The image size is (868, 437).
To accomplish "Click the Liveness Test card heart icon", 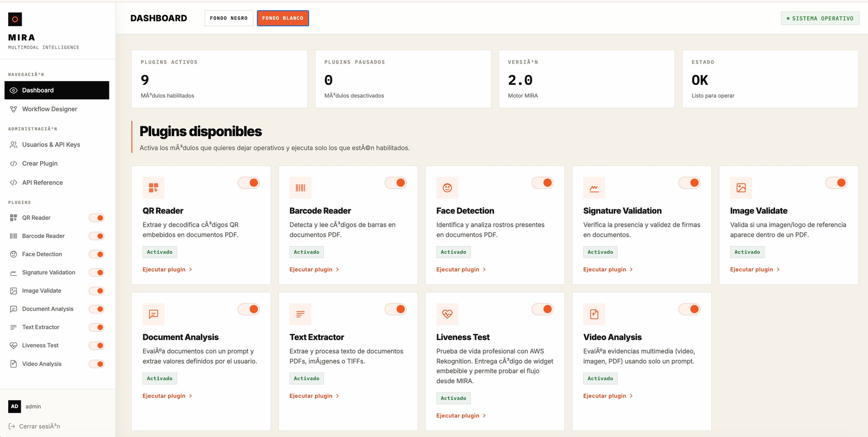I will [x=448, y=314].
